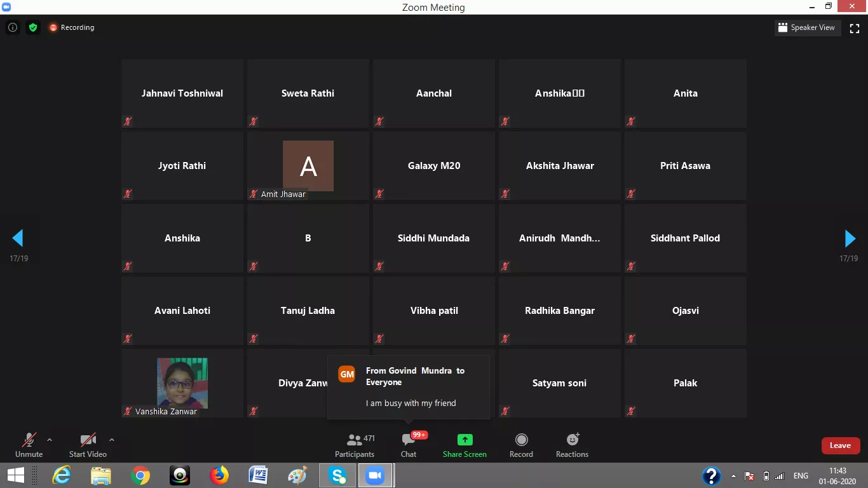This screenshot has width=868, height=488.
Task: Expand video options arrow beside Start Video
Action: 112,440
